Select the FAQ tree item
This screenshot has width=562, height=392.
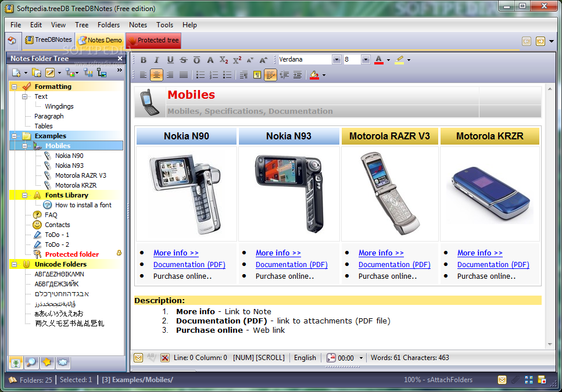click(51, 215)
